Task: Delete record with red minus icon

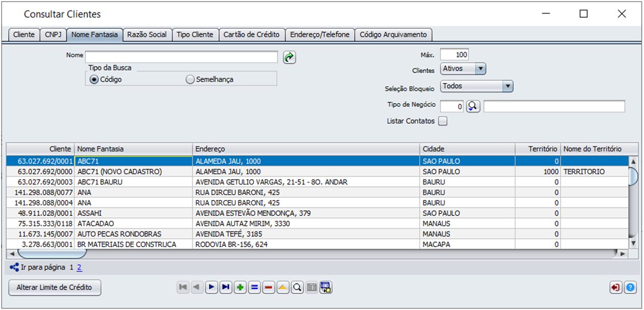Action: coord(269,287)
